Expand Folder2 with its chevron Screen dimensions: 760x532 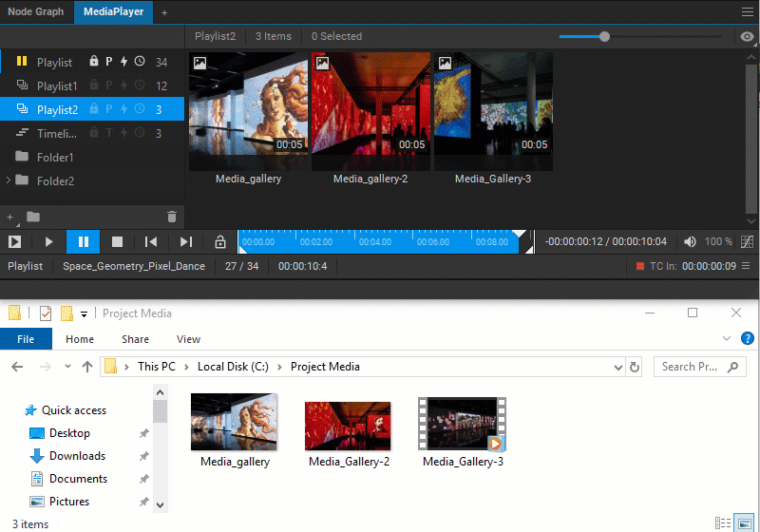coord(9,180)
